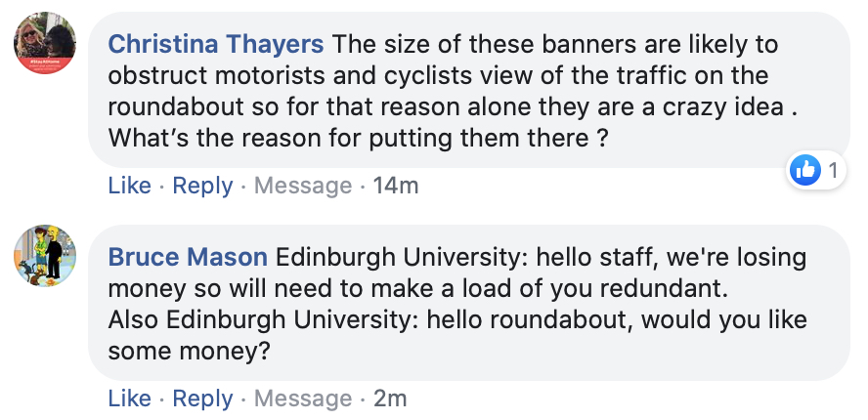This screenshot has height=420, width=868.
Task: Click the blue thumbs-up reaction icon
Action: [804, 170]
